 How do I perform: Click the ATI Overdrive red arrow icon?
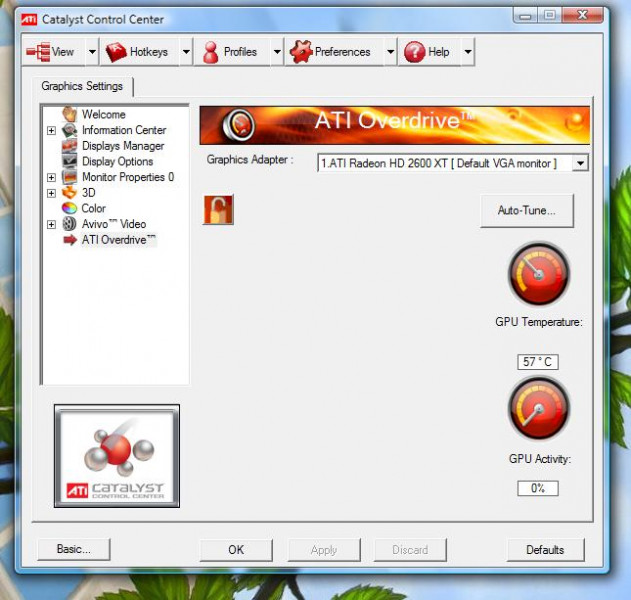(x=70, y=240)
